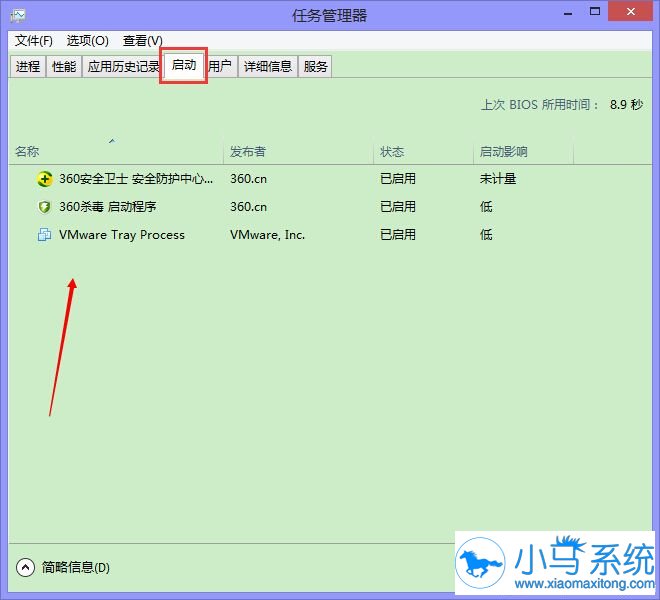Click the 8.9 秒 BIOS time value
The width and height of the screenshot is (660, 600).
(626, 104)
